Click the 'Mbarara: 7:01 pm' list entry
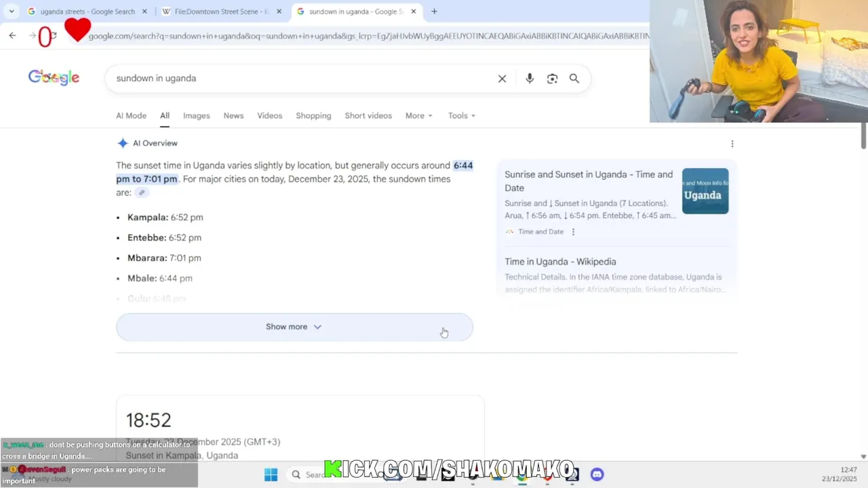Screen dimensions: 868x488 [164, 258]
